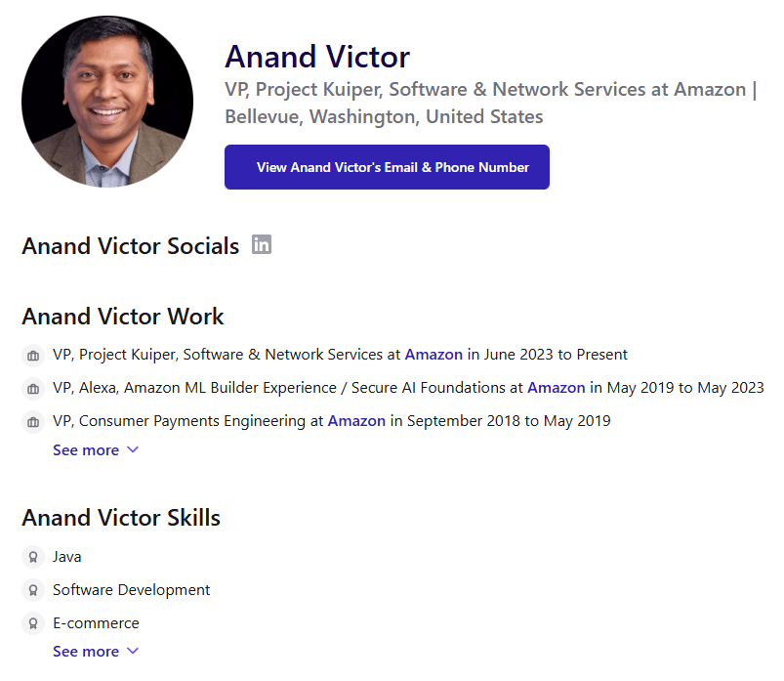Click 'in June 2023 to Present' date text

pyautogui.click(x=547, y=355)
